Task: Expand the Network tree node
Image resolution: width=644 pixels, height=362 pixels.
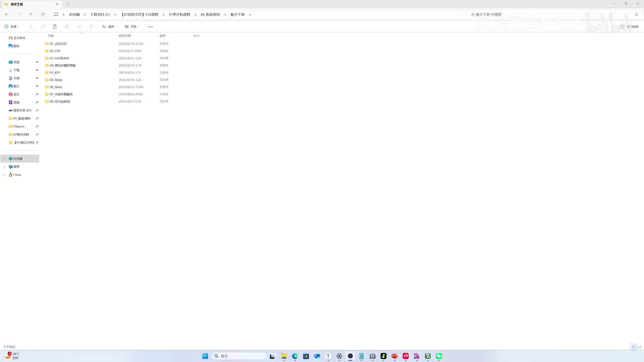Action: (x=5, y=166)
